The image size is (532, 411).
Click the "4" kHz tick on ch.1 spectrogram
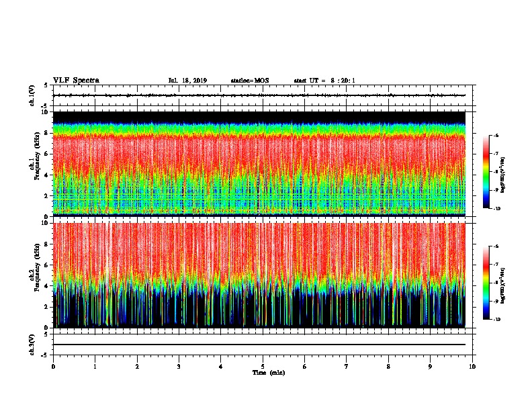pos(47,175)
